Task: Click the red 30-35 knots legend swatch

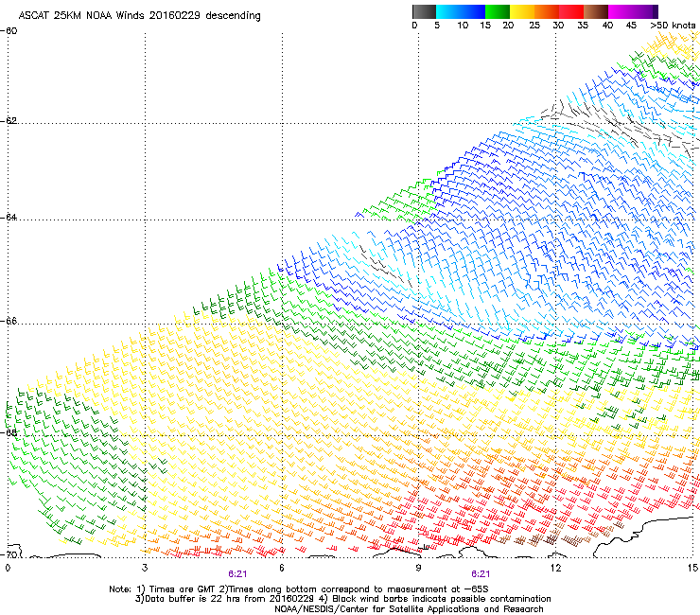Action: click(571, 11)
